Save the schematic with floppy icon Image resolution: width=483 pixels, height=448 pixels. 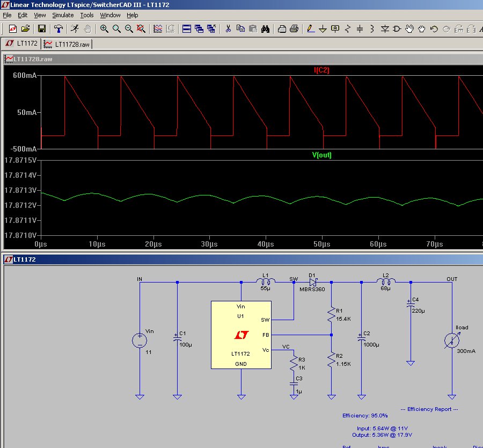click(x=41, y=28)
